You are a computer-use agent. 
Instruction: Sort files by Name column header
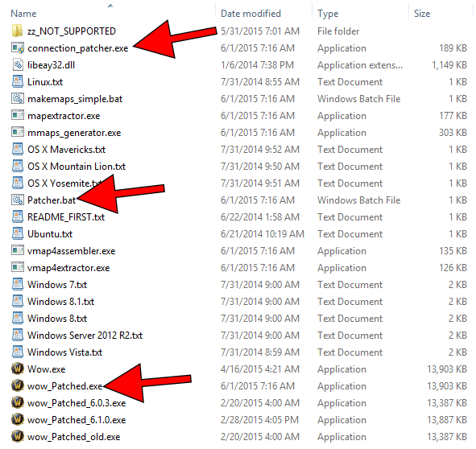click(23, 14)
